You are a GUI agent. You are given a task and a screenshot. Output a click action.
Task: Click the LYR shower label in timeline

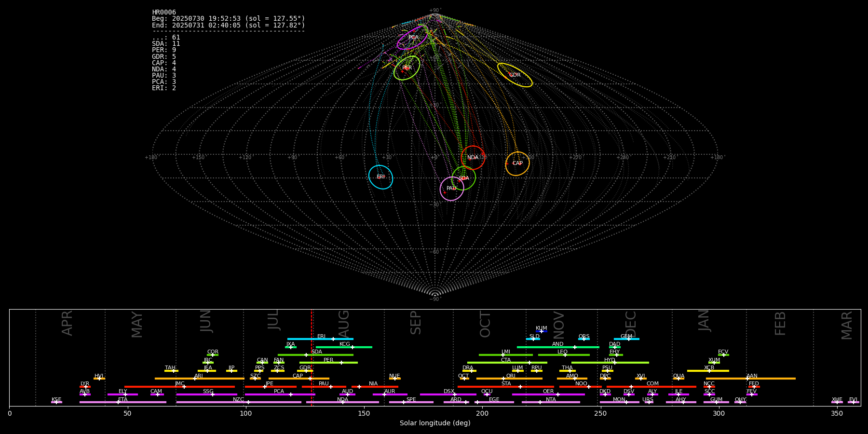pyautogui.click(x=85, y=384)
